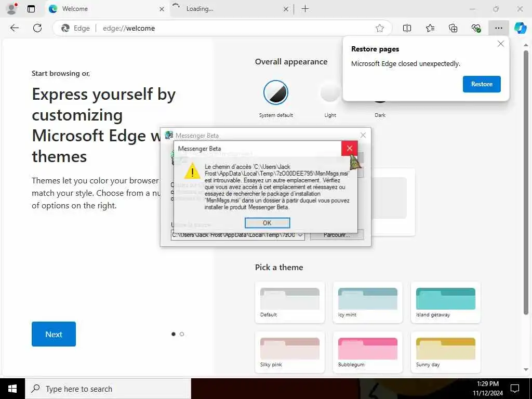Viewport: 532px width, 399px height.
Task: Click the scrollbar down arrow
Action: pos(526,369)
